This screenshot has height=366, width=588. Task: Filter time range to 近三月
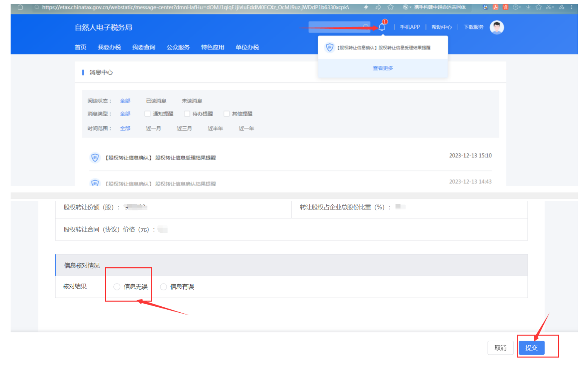(x=185, y=128)
